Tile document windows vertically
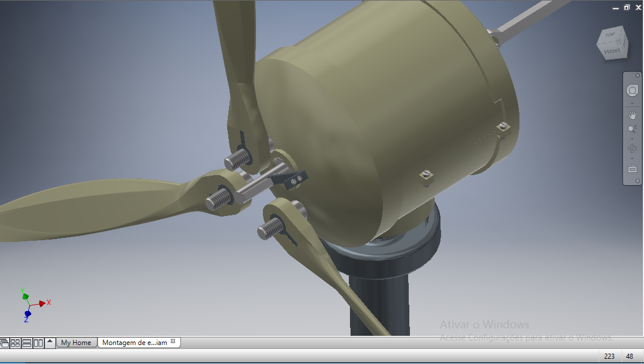This screenshot has height=364, width=644. (x=38, y=343)
